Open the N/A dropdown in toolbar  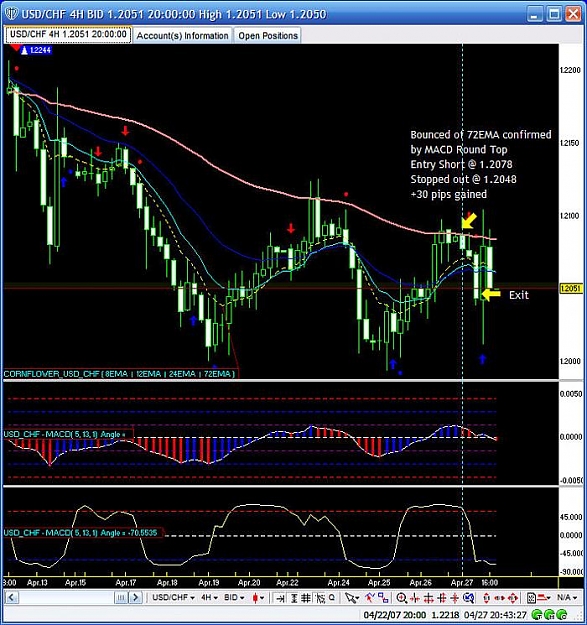pos(567,597)
